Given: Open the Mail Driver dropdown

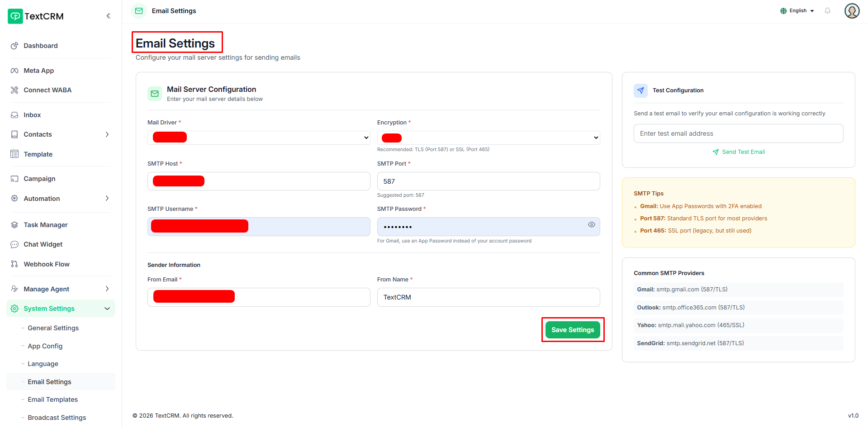Looking at the screenshot, I should [x=259, y=138].
